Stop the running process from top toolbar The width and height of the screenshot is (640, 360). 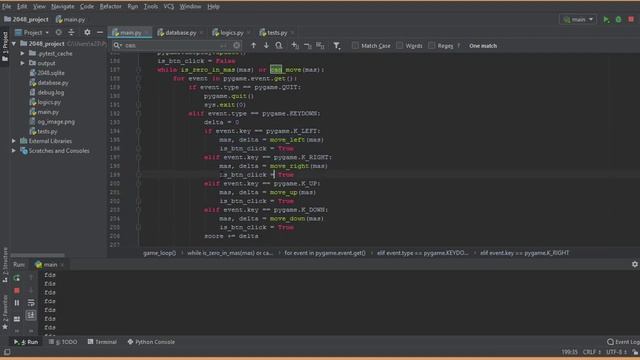pyautogui.click(x=631, y=19)
